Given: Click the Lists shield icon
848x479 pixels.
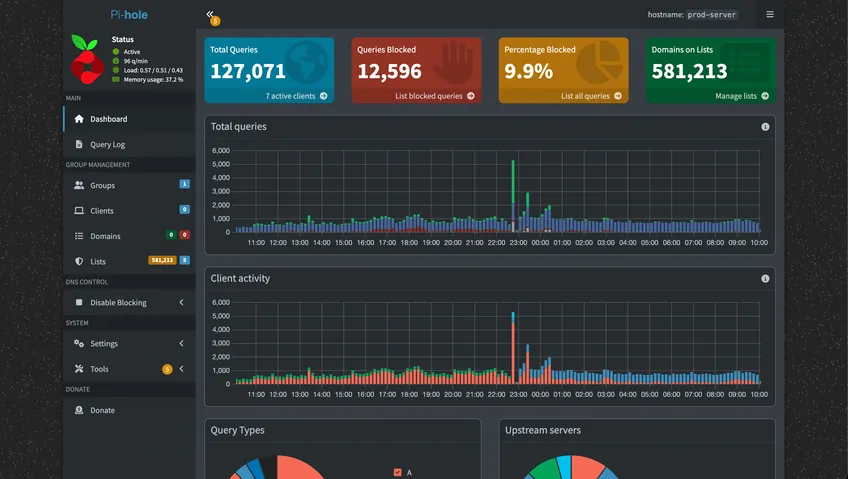Looking at the screenshot, I should pyautogui.click(x=79, y=262).
